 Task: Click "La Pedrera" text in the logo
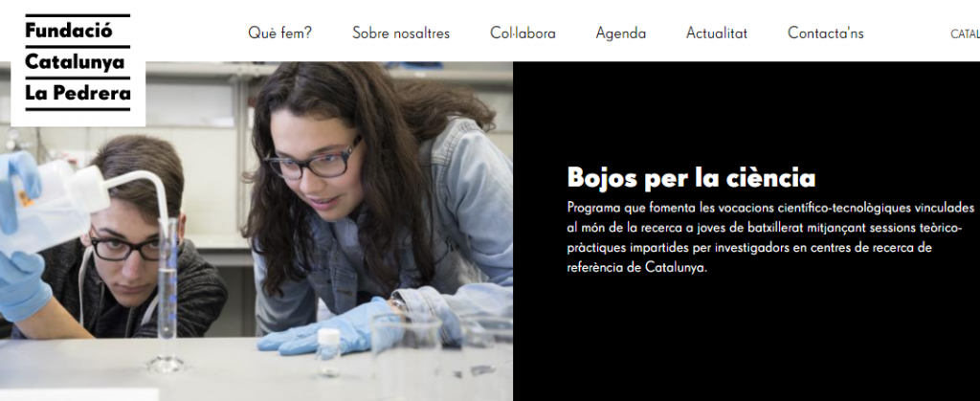(78, 94)
